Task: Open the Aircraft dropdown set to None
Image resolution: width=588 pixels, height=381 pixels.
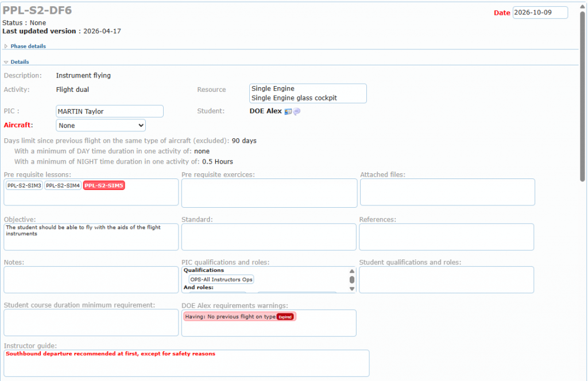Action: pos(100,126)
